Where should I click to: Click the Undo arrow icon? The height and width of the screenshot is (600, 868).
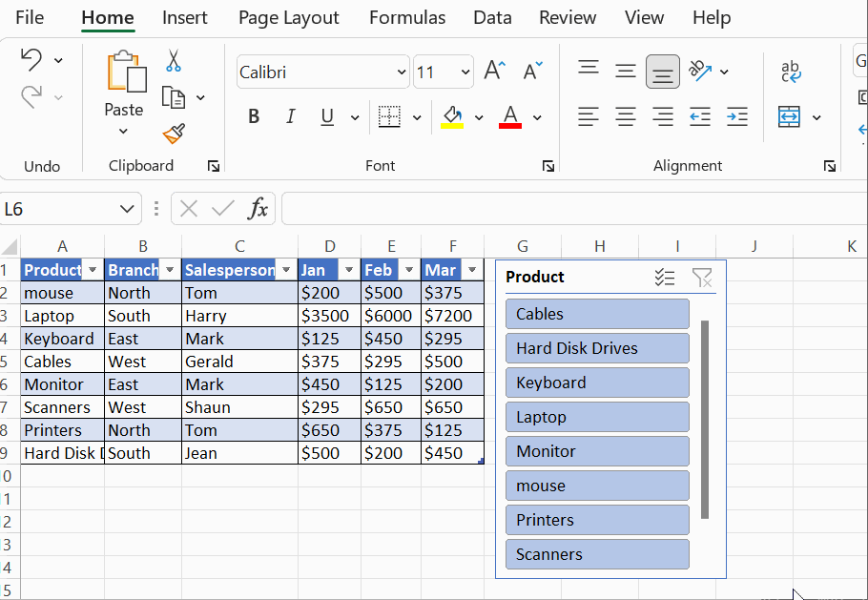click(31, 60)
